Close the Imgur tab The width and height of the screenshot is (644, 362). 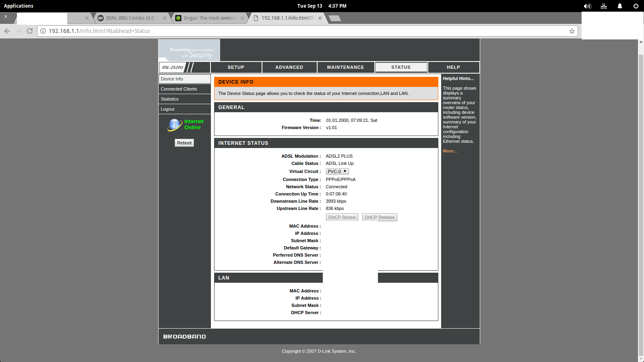tap(242, 18)
